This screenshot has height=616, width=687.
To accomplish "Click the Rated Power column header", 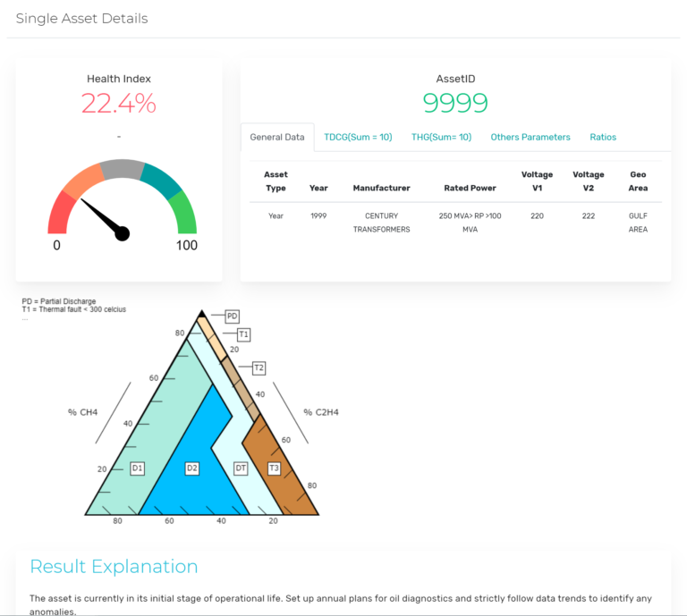I will click(470, 188).
